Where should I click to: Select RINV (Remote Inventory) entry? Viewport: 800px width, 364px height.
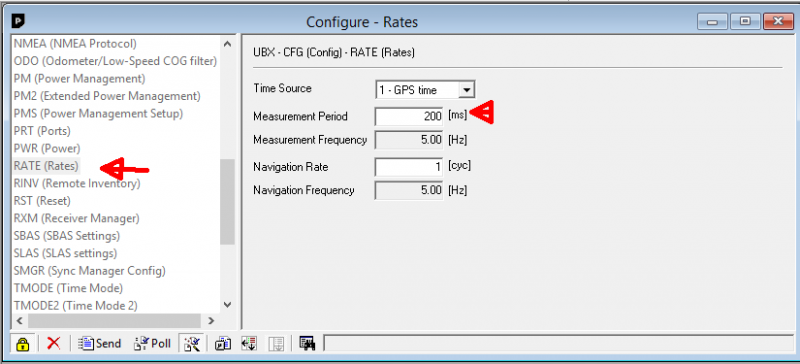pyautogui.click(x=77, y=183)
